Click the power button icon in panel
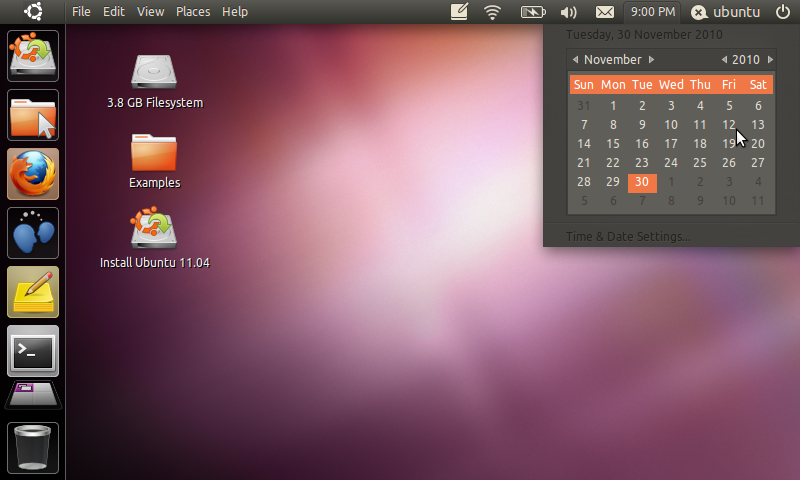800x480 pixels. [782, 12]
